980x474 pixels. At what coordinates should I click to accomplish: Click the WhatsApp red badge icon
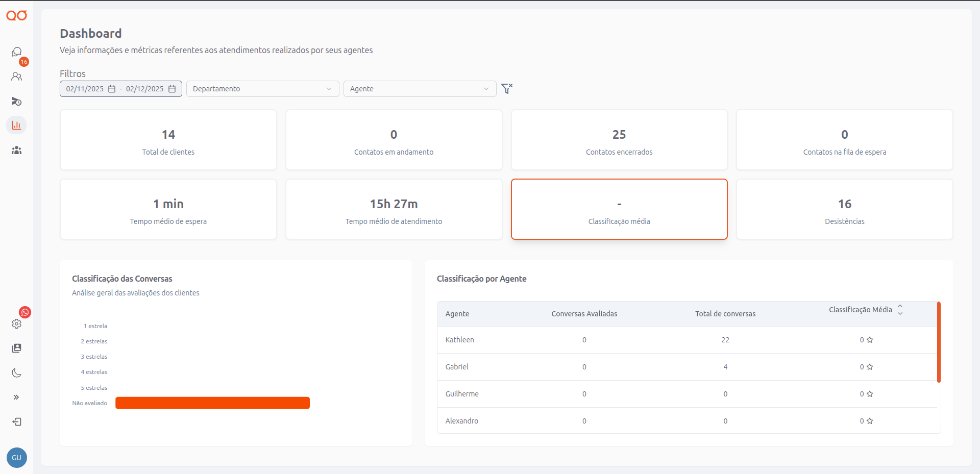(25, 312)
